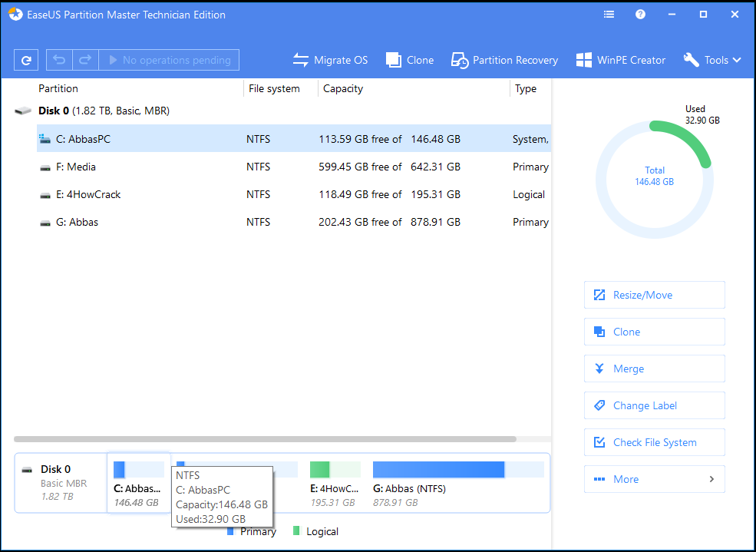Click the Logical legend color swatch

[296, 531]
